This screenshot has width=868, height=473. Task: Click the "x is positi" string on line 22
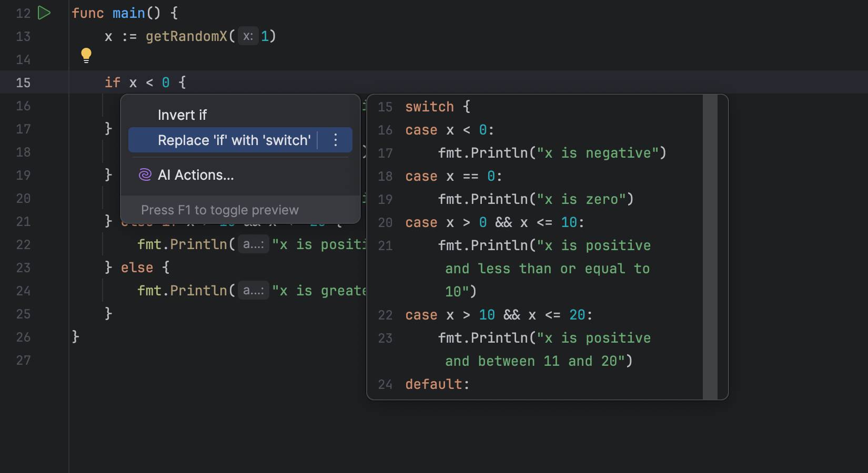pyautogui.click(x=319, y=244)
